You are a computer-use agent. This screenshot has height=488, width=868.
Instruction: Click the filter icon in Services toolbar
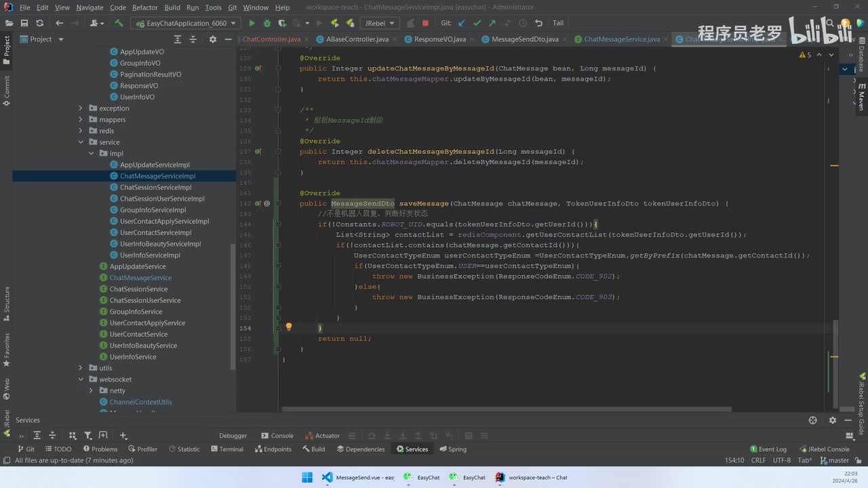click(x=87, y=436)
